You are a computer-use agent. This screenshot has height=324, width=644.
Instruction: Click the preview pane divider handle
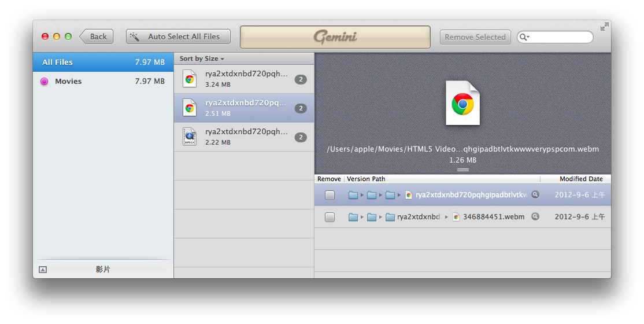coord(463,170)
